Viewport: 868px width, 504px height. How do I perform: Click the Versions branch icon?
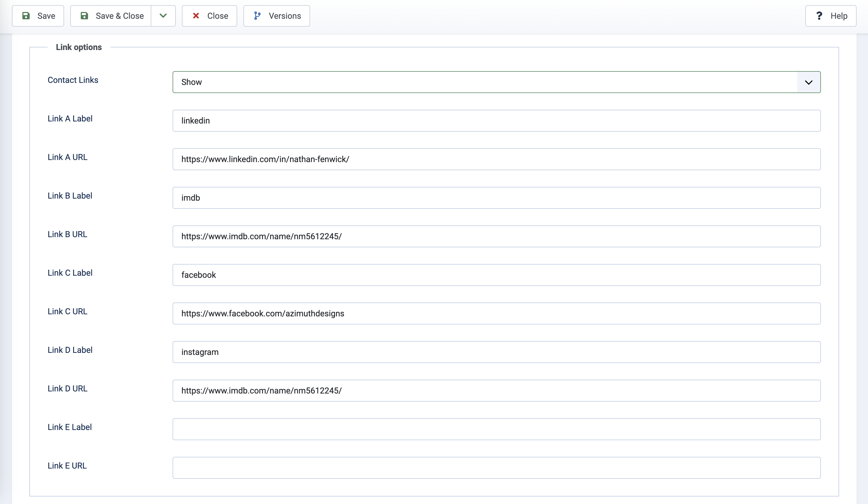257,16
